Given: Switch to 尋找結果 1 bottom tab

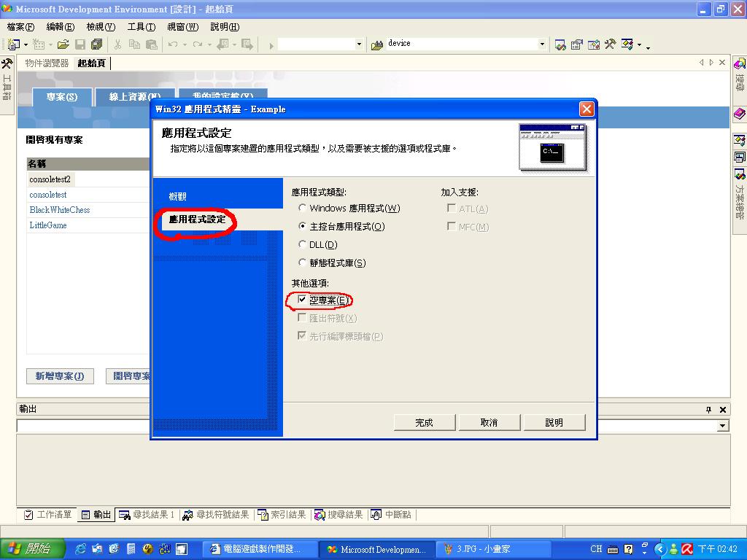Looking at the screenshot, I should 147,515.
